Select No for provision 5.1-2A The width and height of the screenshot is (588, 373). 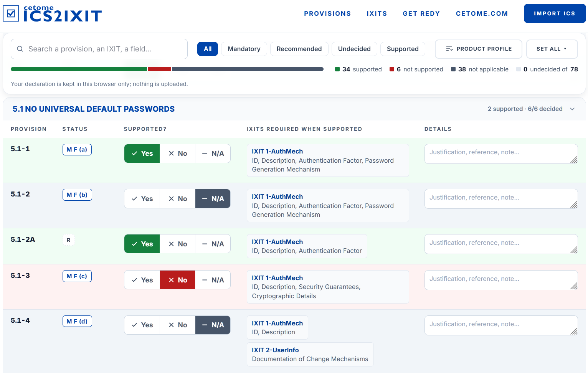178,244
